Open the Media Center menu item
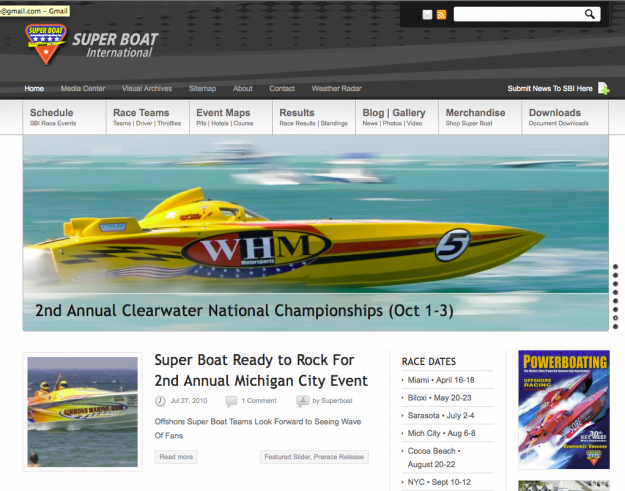 (83, 88)
